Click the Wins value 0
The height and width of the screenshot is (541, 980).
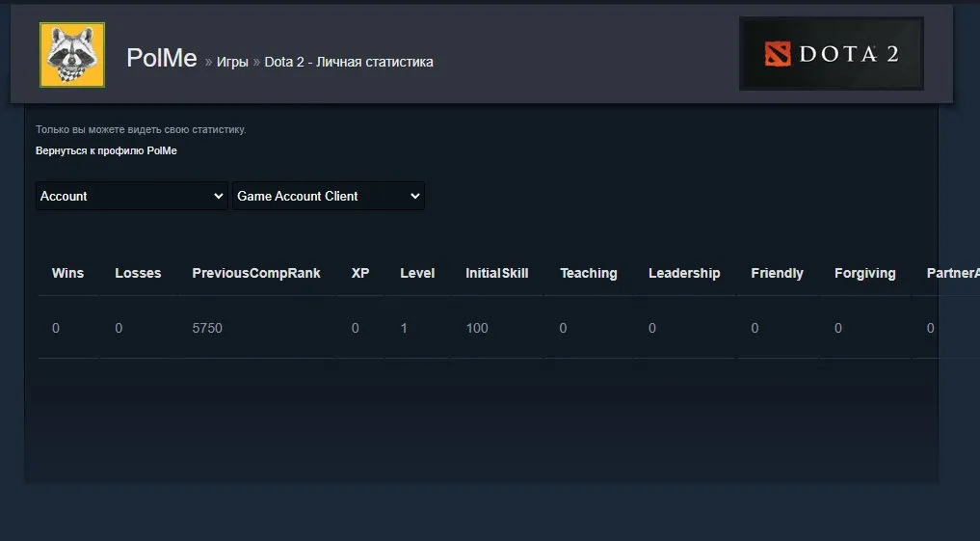tap(56, 328)
